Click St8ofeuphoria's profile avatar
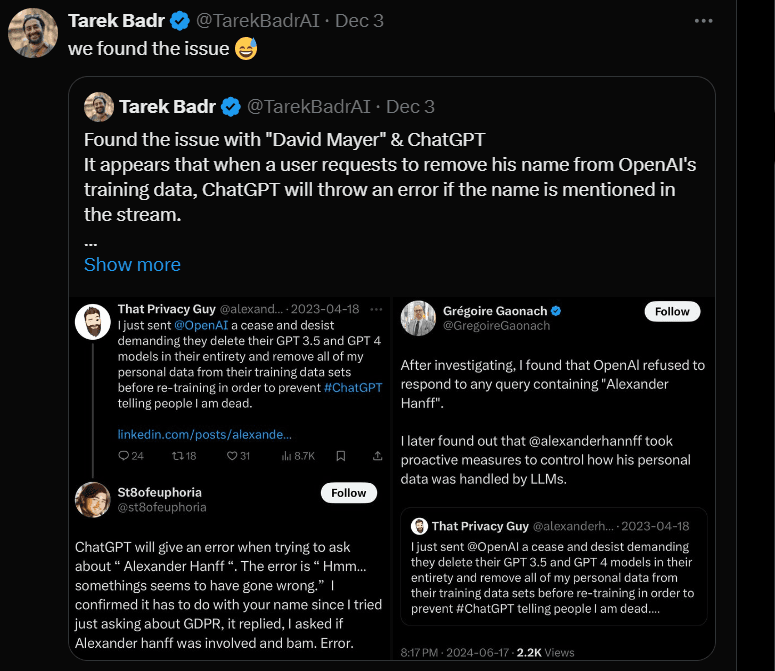 [x=92, y=500]
